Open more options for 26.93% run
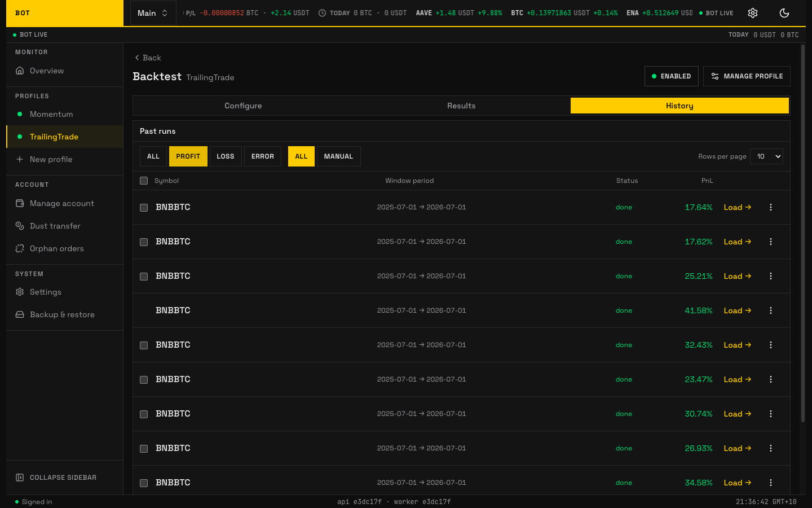Image resolution: width=812 pixels, height=508 pixels. pyautogui.click(x=771, y=448)
